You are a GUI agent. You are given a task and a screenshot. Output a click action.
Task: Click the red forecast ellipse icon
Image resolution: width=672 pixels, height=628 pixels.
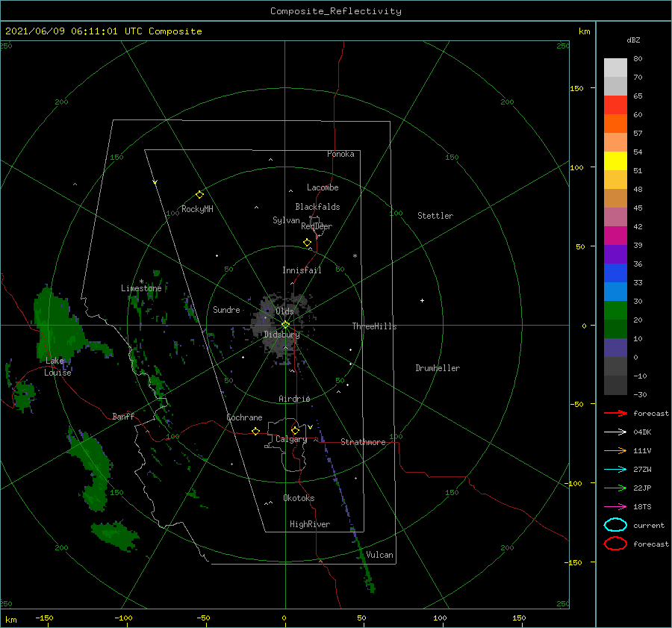point(615,544)
